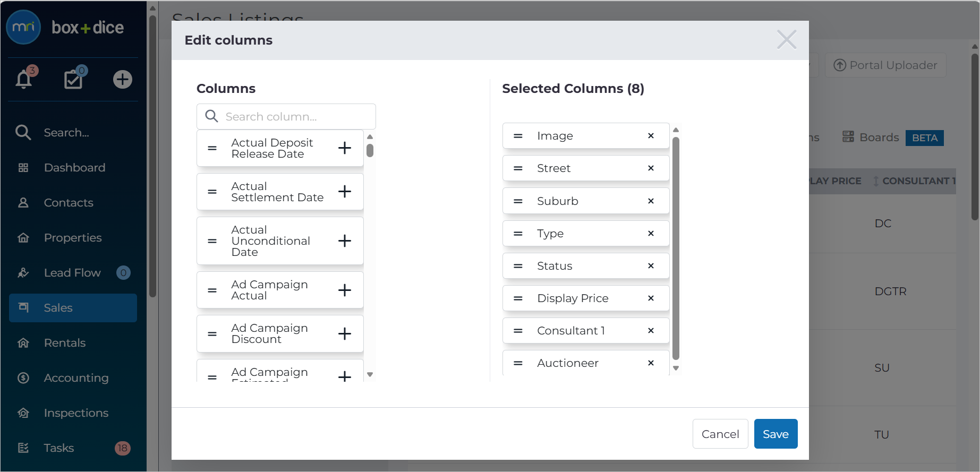Remove the Display Price selected column
The image size is (980, 472).
pyautogui.click(x=651, y=298)
